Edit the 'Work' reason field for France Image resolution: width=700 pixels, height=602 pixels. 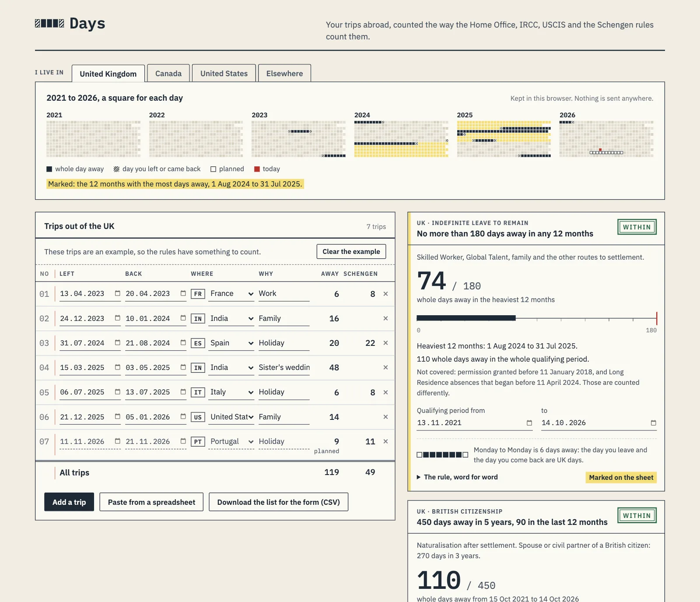pos(284,294)
